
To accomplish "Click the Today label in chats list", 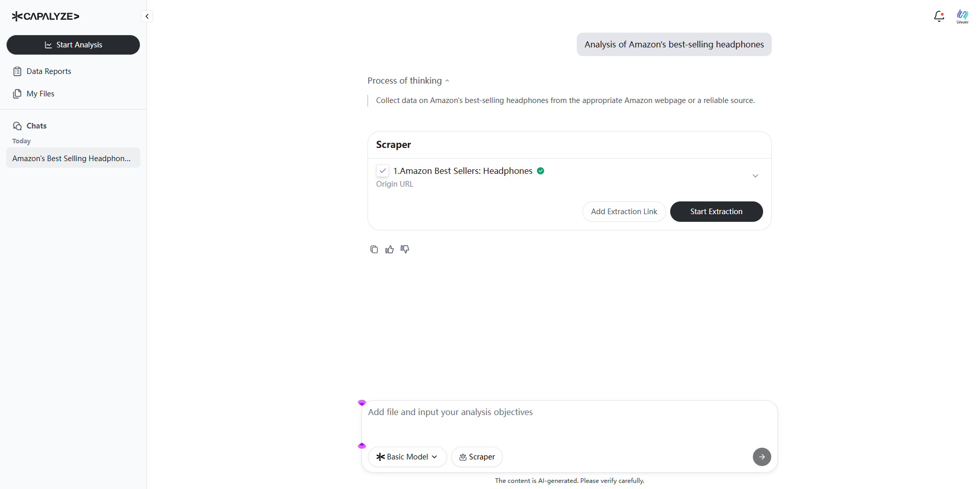I will (x=21, y=141).
